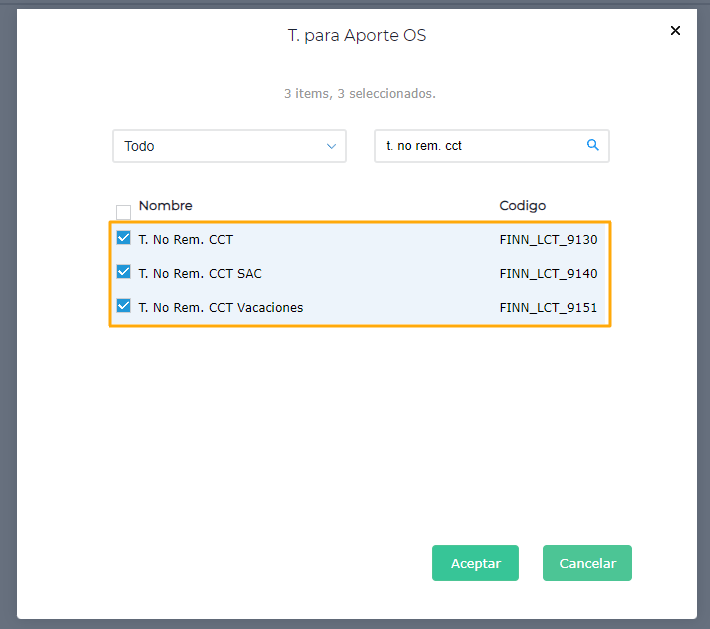
Task: Uncheck the T. No Rem. CCT Vacaciones checkbox
Action: (x=124, y=306)
